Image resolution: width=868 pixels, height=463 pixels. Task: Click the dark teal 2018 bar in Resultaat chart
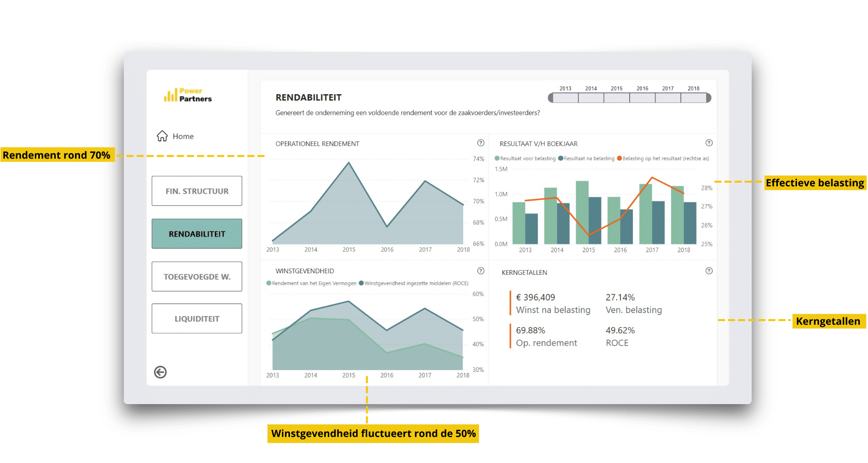click(x=690, y=223)
